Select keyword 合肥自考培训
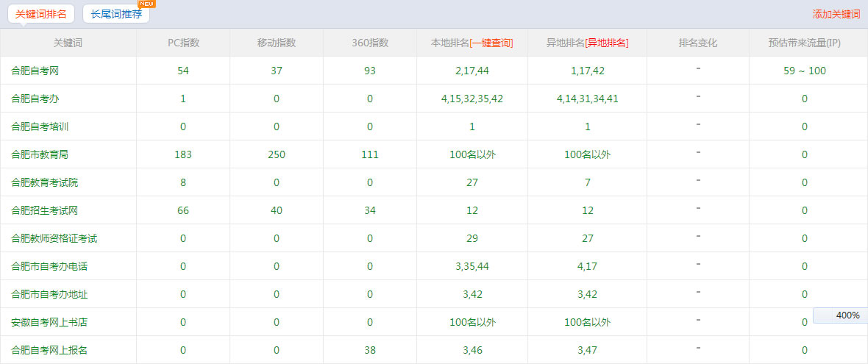This screenshot has height=364, width=868. tap(40, 126)
